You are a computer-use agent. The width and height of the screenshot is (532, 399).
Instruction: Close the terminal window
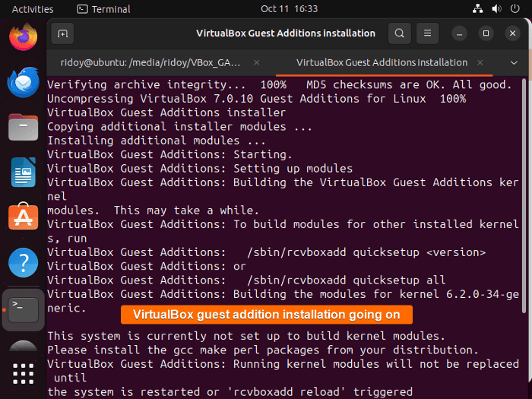(512, 33)
